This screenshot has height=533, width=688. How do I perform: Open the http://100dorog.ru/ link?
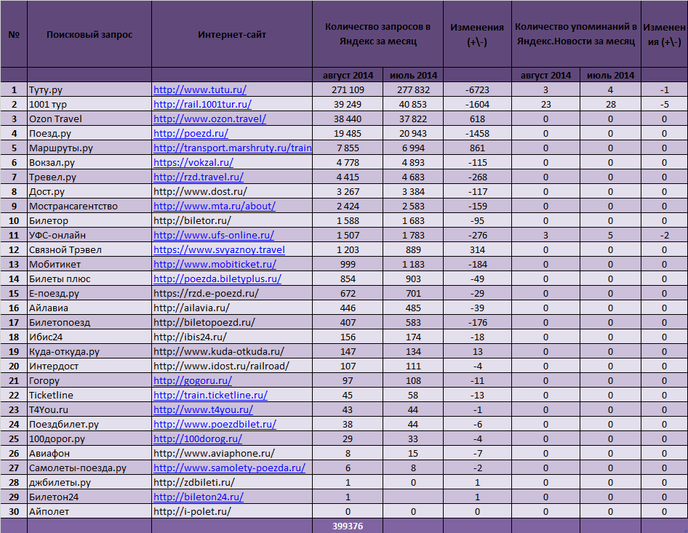tap(198, 439)
